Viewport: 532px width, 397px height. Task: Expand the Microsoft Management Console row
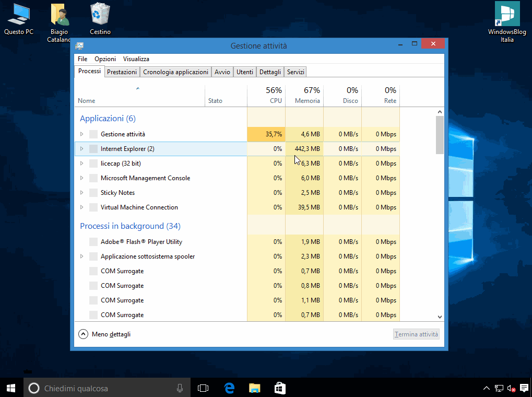[82, 178]
